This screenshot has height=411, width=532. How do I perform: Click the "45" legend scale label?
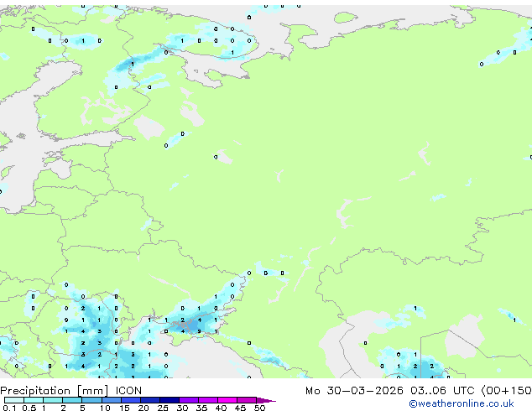coord(240,408)
